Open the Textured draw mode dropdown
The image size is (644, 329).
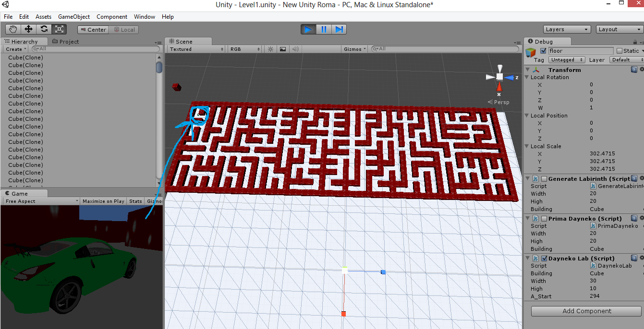[x=196, y=49]
